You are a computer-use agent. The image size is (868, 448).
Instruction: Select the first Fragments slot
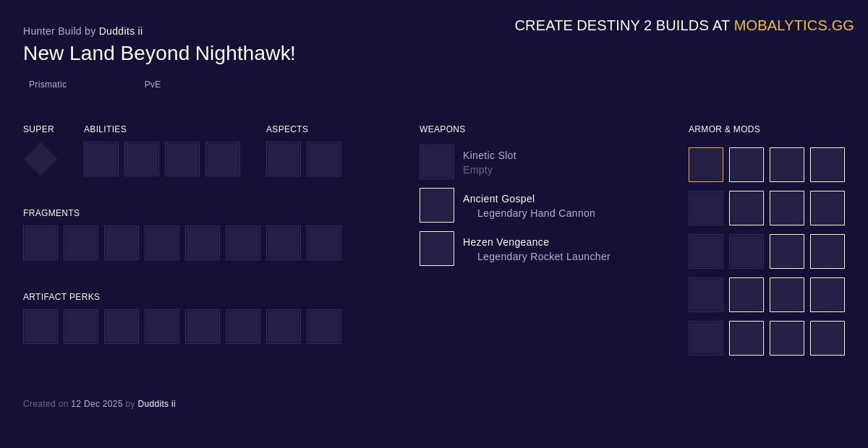point(41,243)
